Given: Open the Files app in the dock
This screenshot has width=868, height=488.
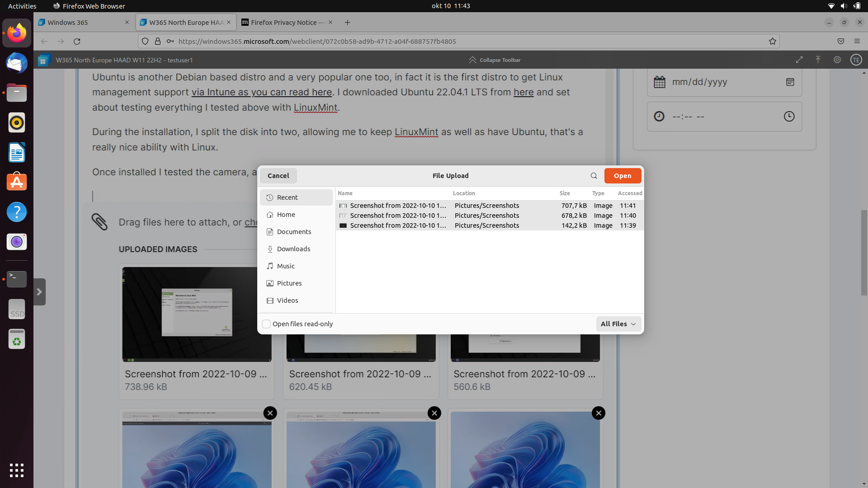Looking at the screenshot, I should (x=17, y=93).
